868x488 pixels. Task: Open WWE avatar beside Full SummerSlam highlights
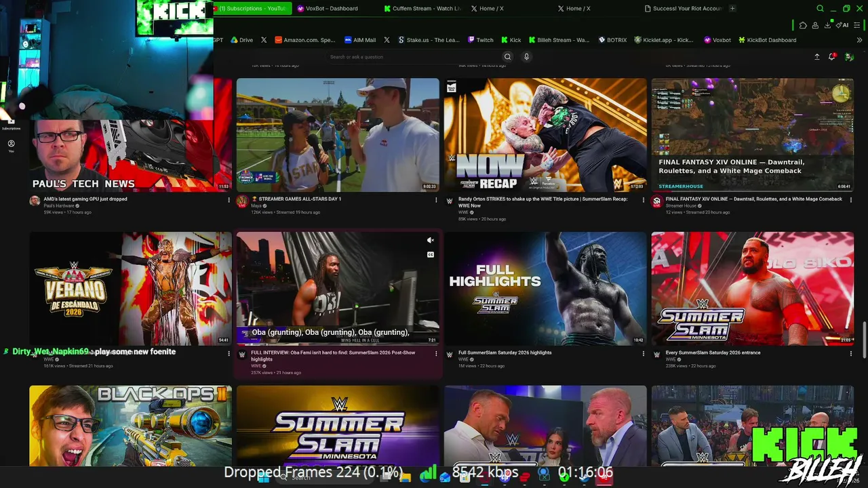coord(449,354)
